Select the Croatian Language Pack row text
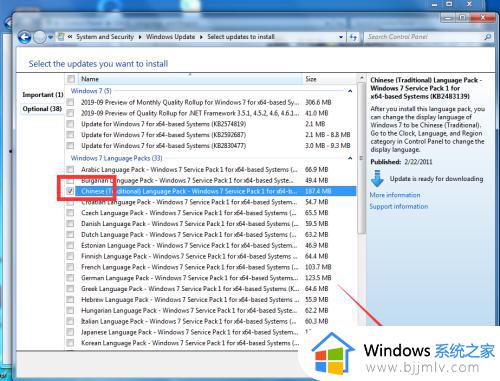Screen dimensions: 500x381 (189, 202)
